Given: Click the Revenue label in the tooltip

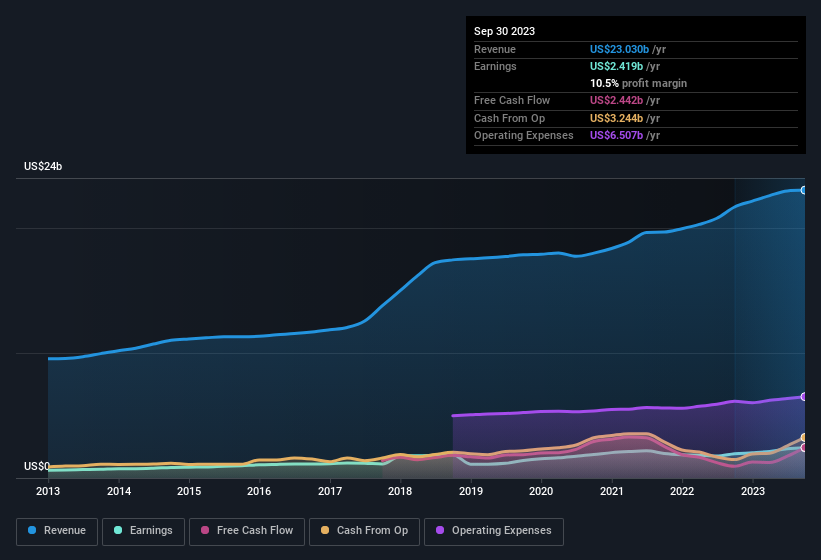Looking at the screenshot, I should tap(495, 49).
